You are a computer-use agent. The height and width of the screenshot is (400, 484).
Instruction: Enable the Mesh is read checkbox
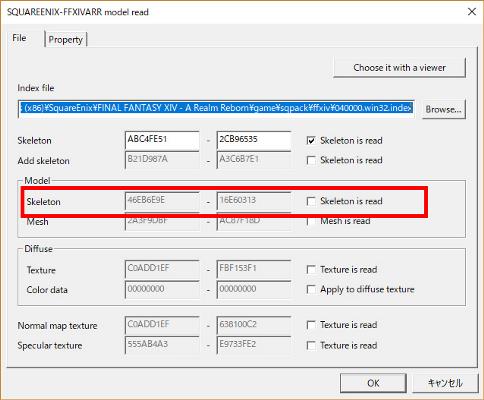click(311, 221)
